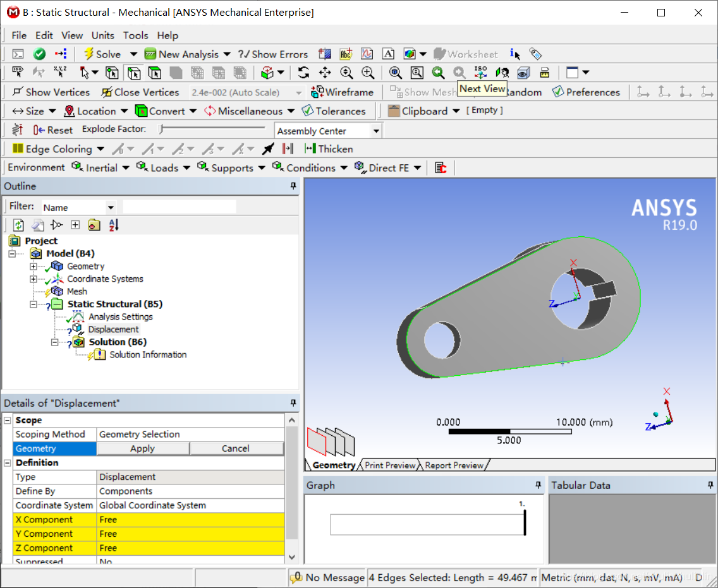Viewport: 718px width, 588px height.
Task: Select the Mesh tree item
Action: [76, 291]
